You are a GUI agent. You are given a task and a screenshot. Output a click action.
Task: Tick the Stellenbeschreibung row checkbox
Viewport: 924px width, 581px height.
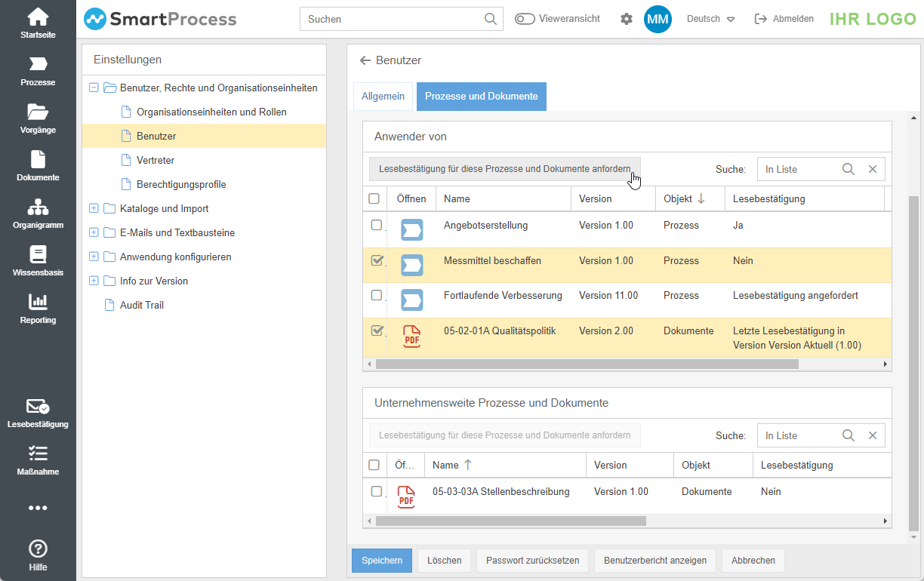coord(377,491)
